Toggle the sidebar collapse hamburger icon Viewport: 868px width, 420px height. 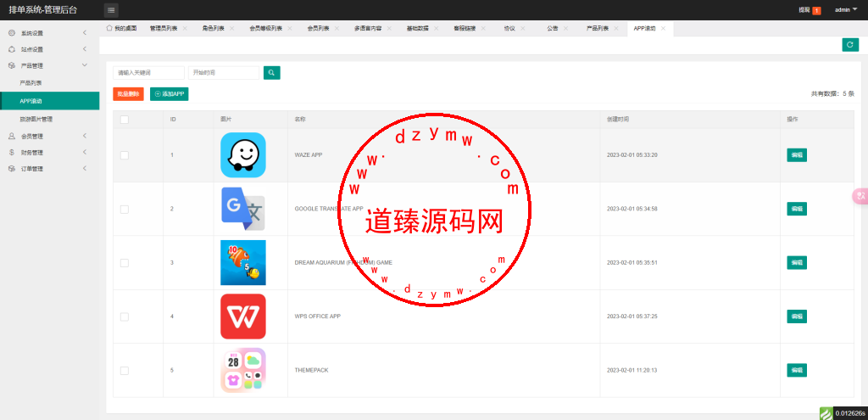pos(111,10)
